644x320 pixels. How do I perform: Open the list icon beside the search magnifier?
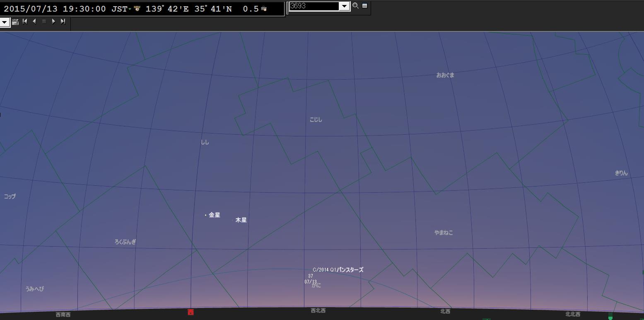[364, 6]
